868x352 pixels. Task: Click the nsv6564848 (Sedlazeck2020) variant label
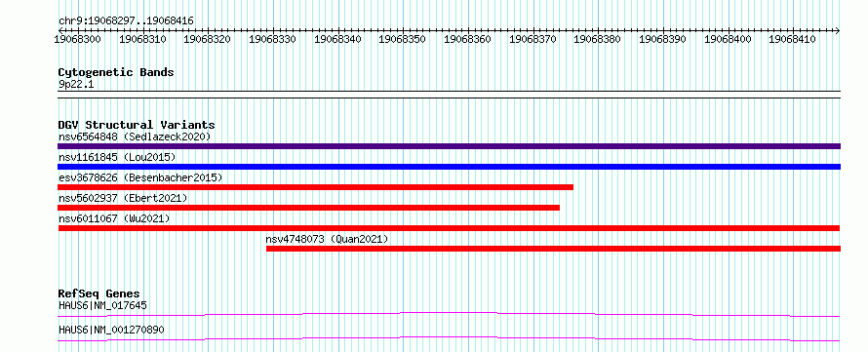pos(135,137)
